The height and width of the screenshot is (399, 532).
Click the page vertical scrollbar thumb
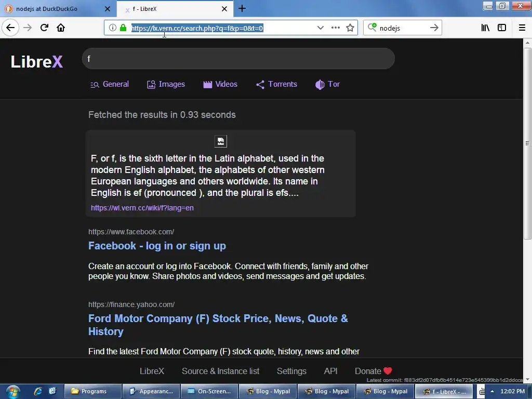[x=527, y=143]
